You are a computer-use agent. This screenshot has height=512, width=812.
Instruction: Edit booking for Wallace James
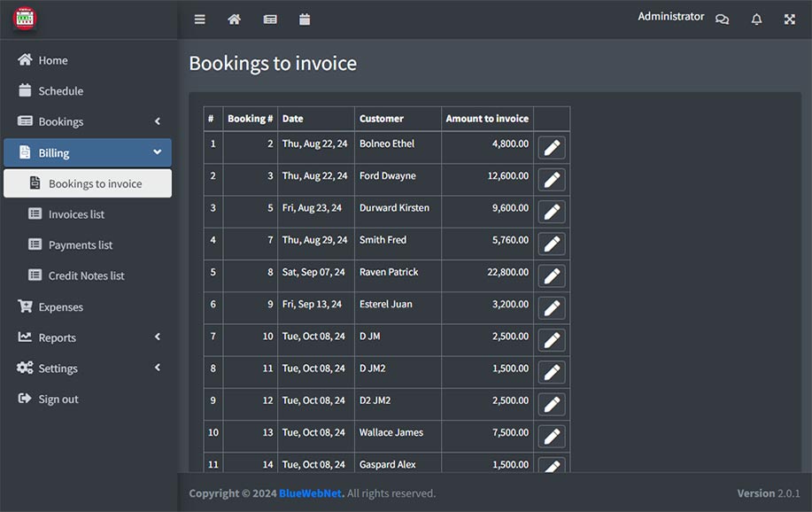click(552, 437)
